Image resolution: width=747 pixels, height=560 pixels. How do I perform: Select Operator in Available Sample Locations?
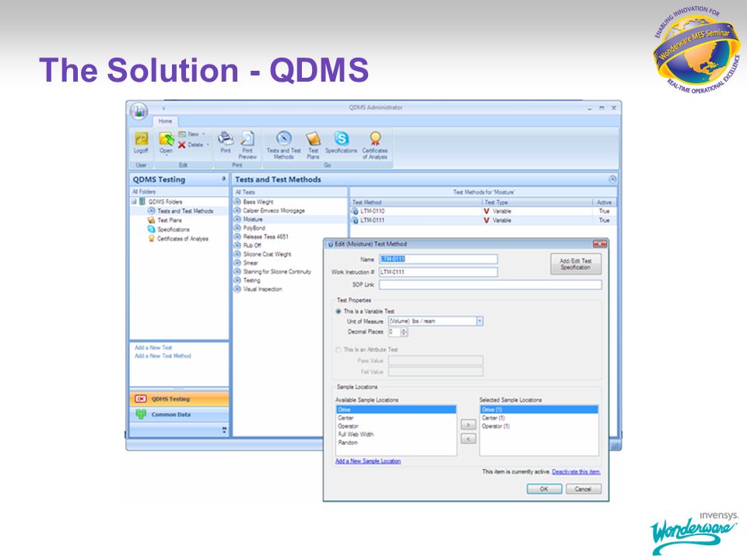(396, 426)
